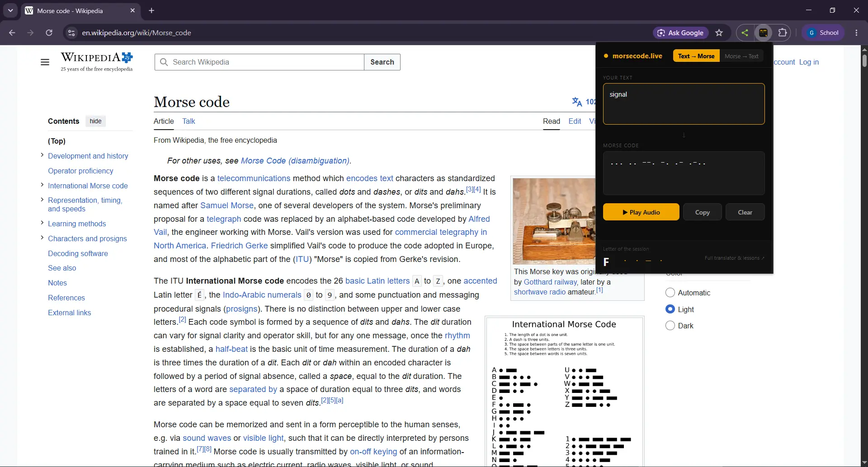Clear the translator text

745,212
